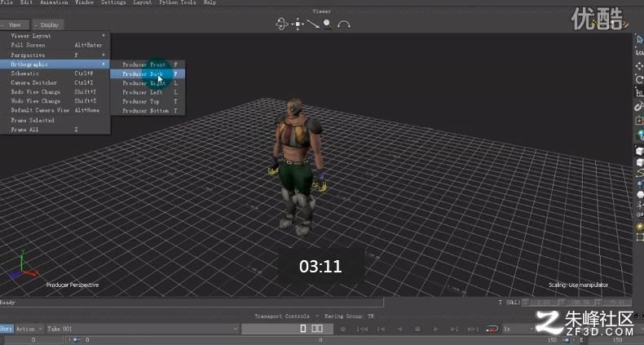
Task: Expand the Orthographic submenu
Action: 55,64
